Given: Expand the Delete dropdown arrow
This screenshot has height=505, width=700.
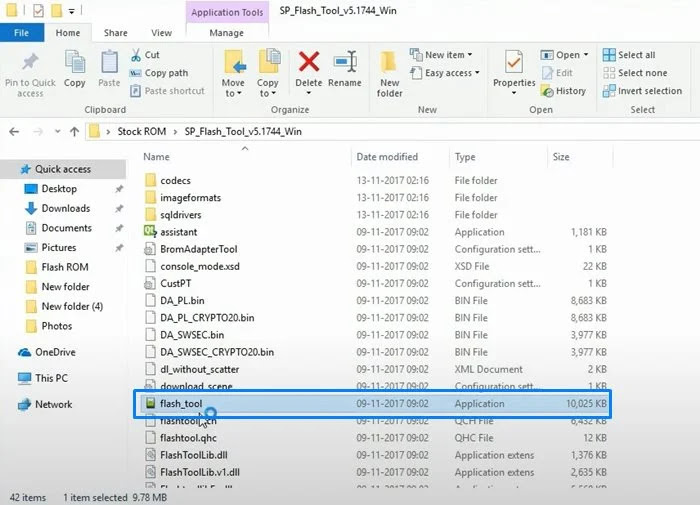Looking at the screenshot, I should (x=308, y=93).
